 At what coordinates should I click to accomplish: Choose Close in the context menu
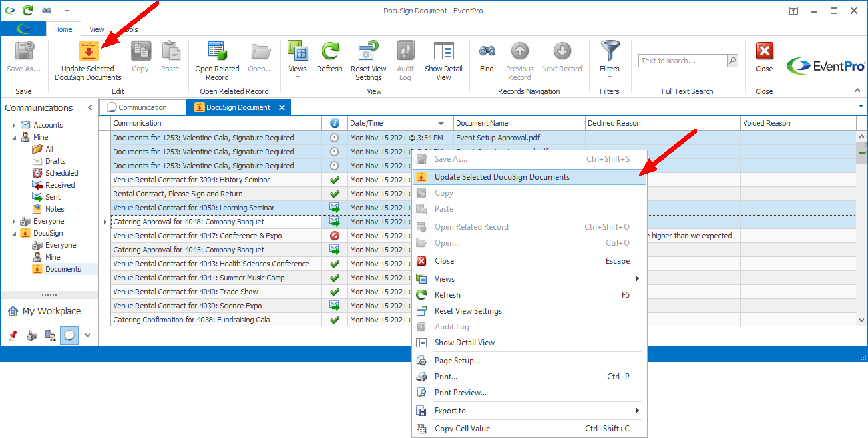[529, 261]
